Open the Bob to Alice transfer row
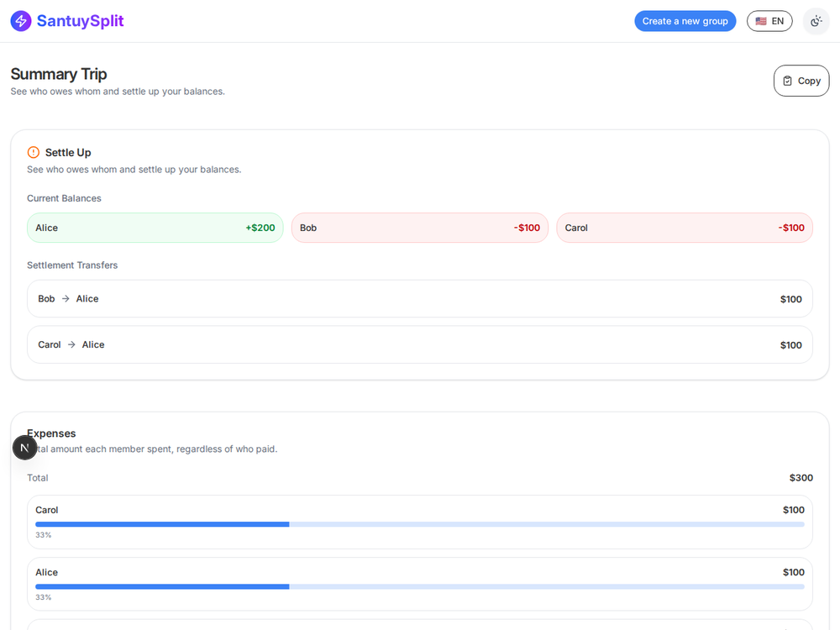The width and height of the screenshot is (840, 630). point(420,299)
